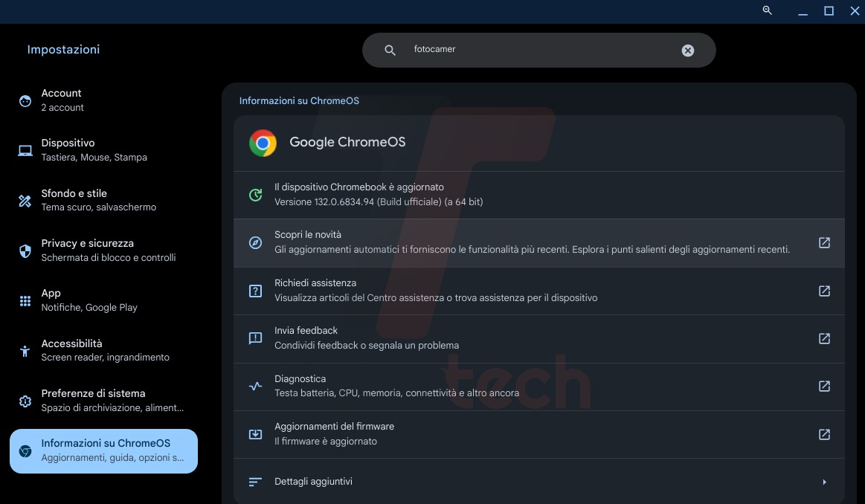Click the Invia feedback speech bubble icon
This screenshot has width=865, height=504.
[255, 338]
